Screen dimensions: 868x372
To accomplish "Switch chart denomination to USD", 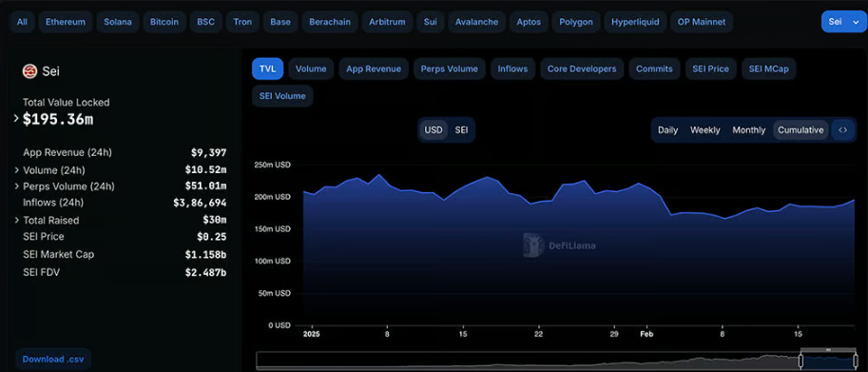I will coord(434,130).
